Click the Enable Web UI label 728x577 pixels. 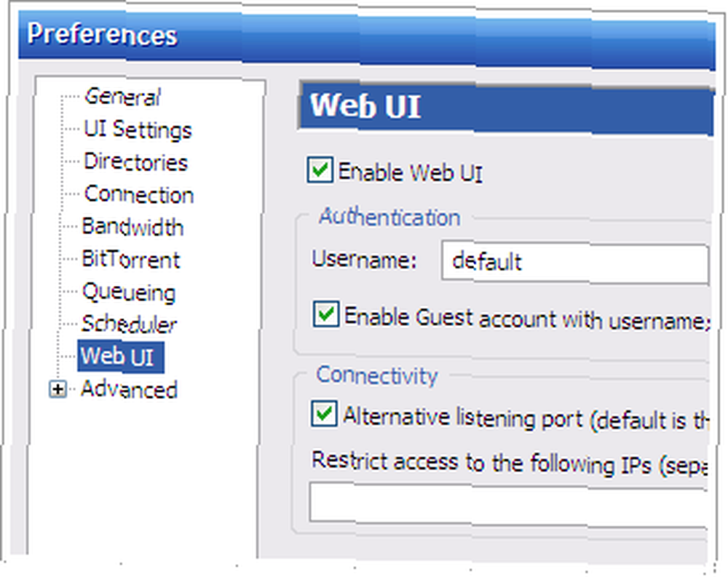(411, 172)
